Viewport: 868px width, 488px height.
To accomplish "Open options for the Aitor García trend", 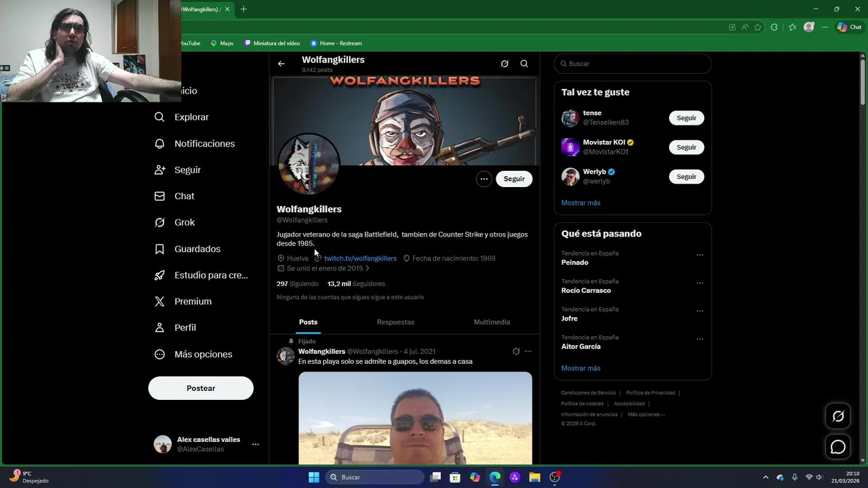I will pyautogui.click(x=700, y=340).
